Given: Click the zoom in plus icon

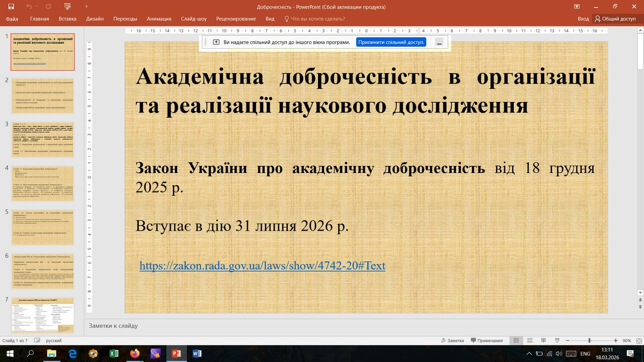Looking at the screenshot, I should [x=615, y=340].
